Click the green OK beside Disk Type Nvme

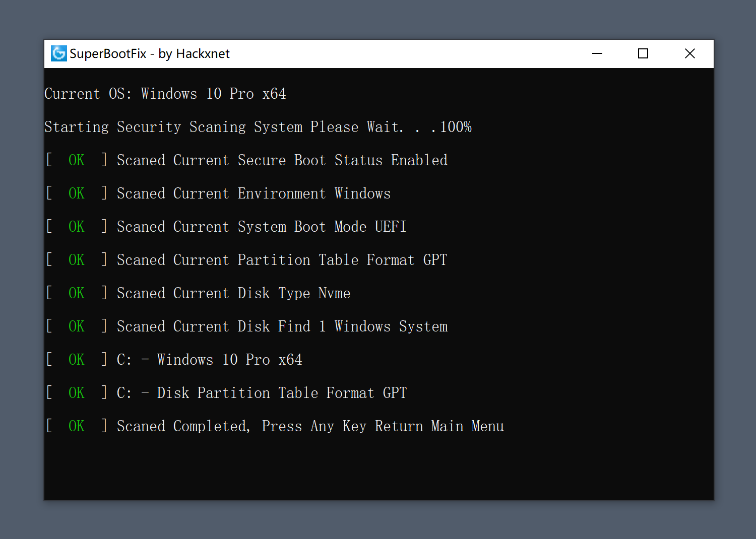point(77,293)
